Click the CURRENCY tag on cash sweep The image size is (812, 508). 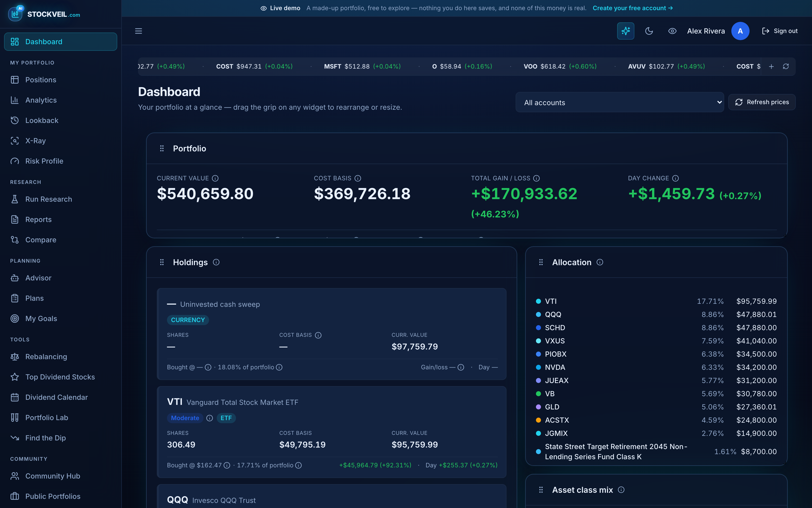188,320
